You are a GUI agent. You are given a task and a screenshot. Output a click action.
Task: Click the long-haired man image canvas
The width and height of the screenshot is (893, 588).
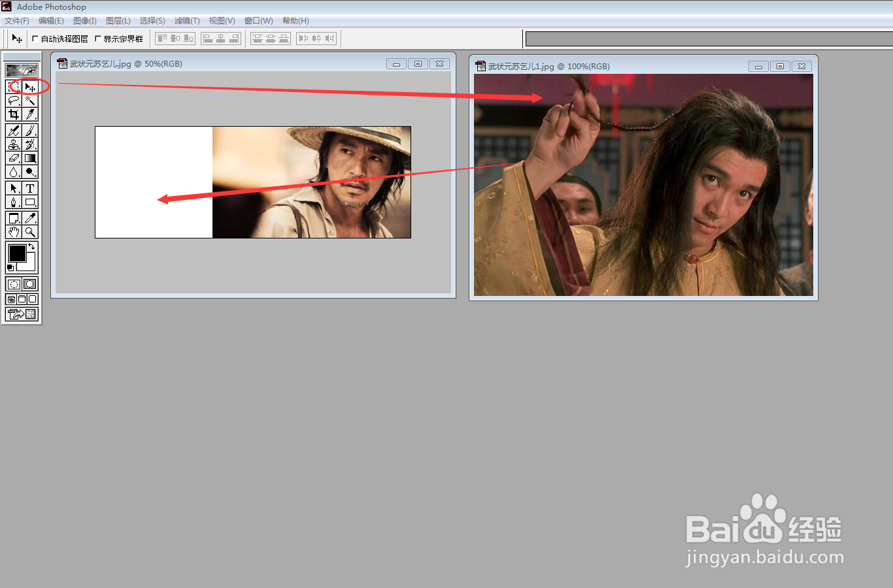(643, 185)
